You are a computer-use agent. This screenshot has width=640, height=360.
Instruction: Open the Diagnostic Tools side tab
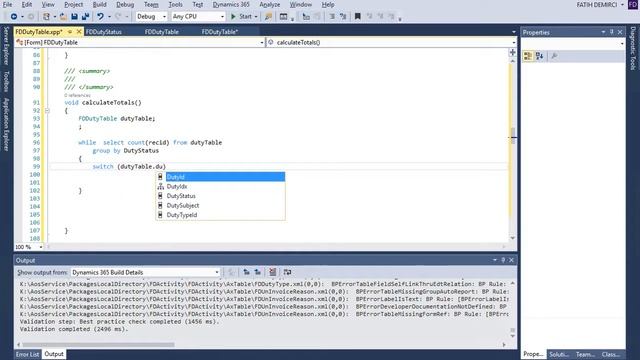[x=633, y=49]
